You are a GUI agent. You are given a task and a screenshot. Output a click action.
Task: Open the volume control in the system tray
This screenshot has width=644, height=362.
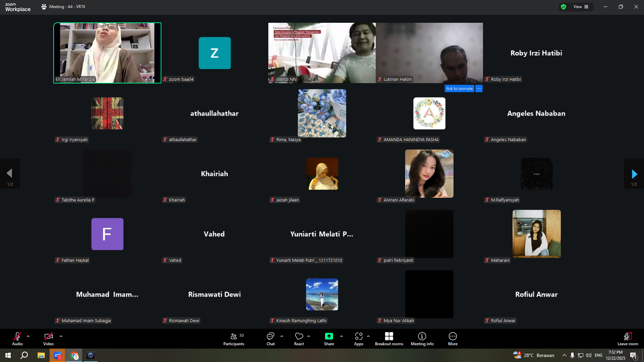(x=589, y=355)
